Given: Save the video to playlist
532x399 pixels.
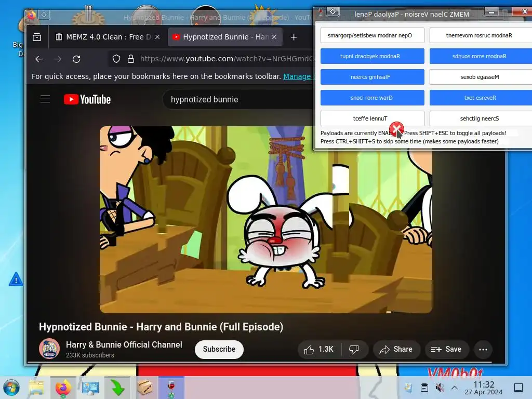Looking at the screenshot, I should pyautogui.click(x=446, y=350).
